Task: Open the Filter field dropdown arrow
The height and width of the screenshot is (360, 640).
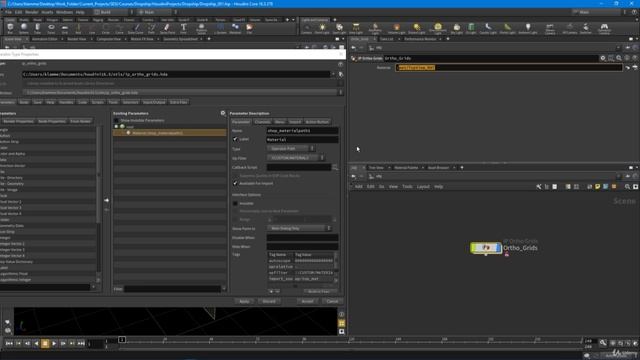Action: (x=224, y=289)
